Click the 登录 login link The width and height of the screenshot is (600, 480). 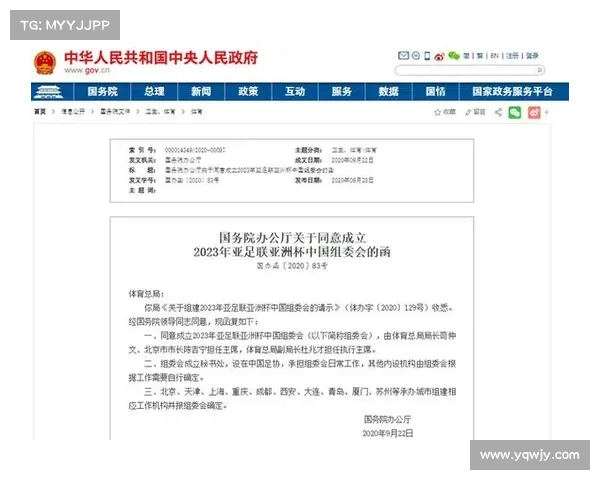[532, 56]
